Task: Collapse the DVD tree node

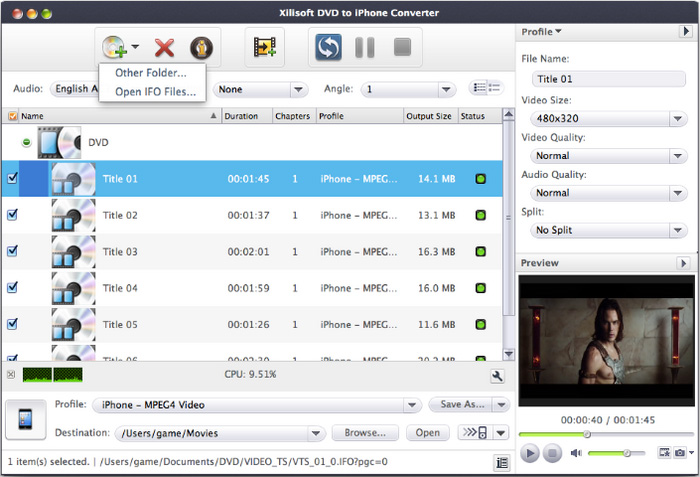Action: 27,142
